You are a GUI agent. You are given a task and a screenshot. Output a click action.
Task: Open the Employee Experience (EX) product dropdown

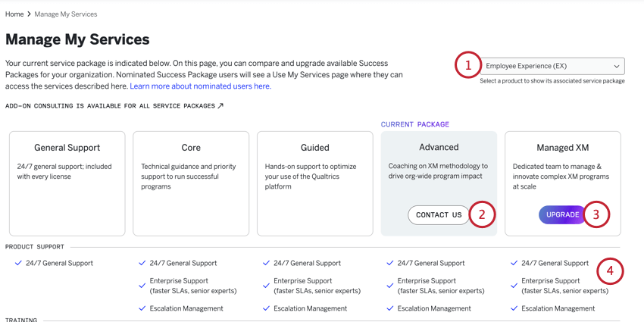pos(554,66)
